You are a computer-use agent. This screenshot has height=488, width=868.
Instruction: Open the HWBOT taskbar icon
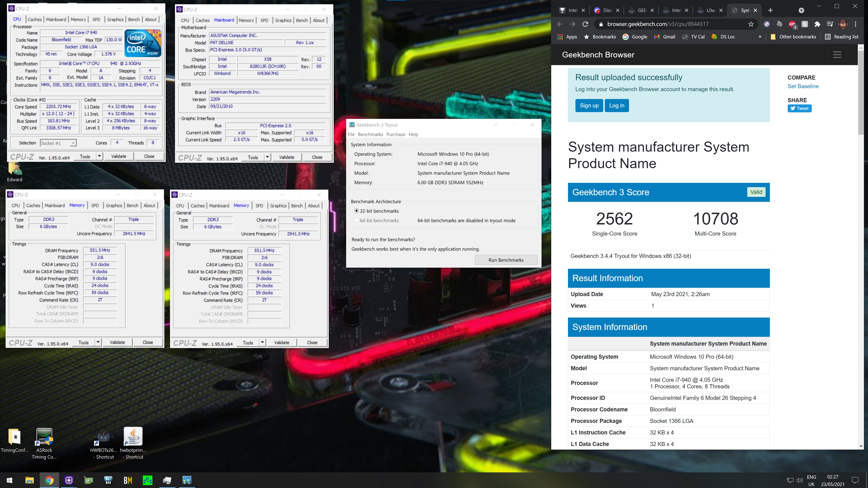108,480
